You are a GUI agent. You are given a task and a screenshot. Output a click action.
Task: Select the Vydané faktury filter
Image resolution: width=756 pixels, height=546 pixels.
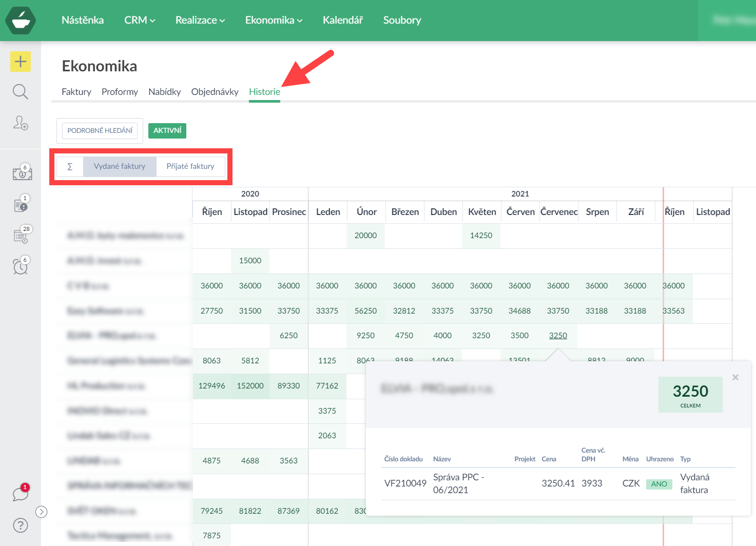120,166
